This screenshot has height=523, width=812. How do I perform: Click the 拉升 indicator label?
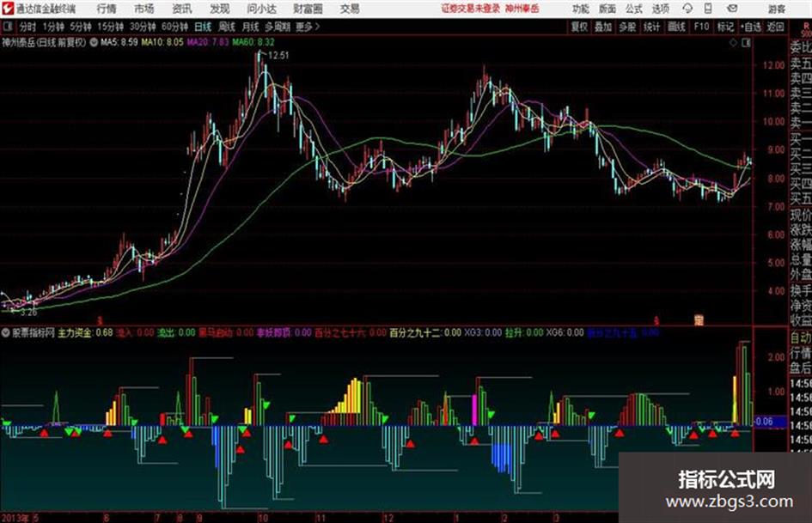pyautogui.click(x=524, y=332)
